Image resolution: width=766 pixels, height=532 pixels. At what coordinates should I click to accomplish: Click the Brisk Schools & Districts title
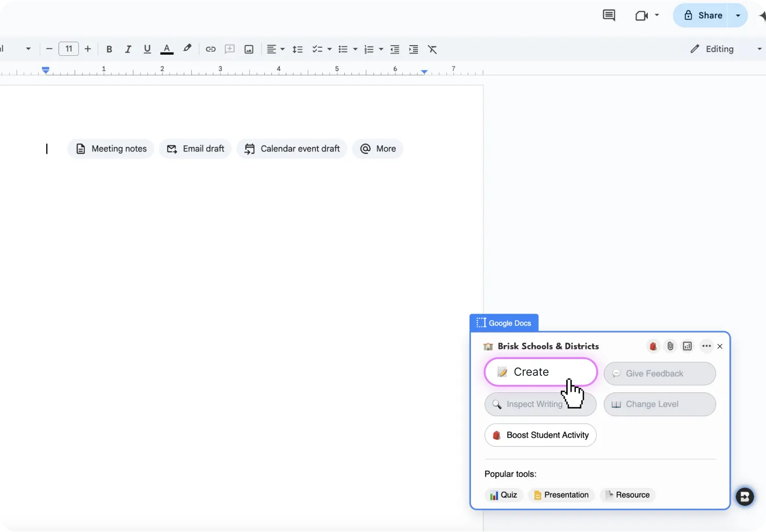pos(548,346)
